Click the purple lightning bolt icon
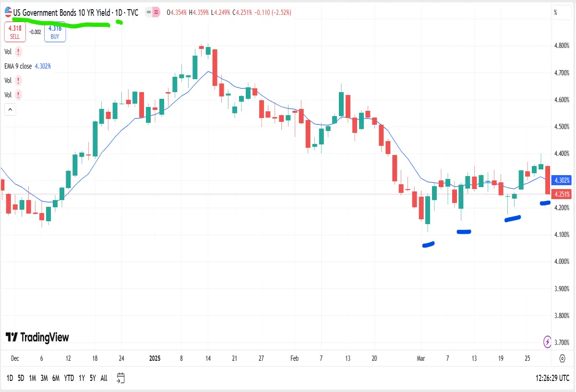Viewport: 576px width, 392px height. pyautogui.click(x=548, y=342)
